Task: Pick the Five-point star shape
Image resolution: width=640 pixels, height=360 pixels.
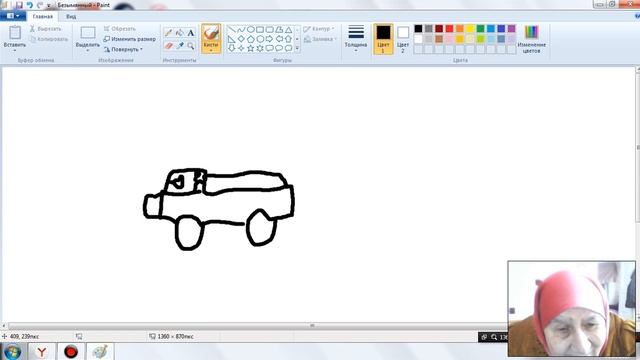Action: pos(251,48)
